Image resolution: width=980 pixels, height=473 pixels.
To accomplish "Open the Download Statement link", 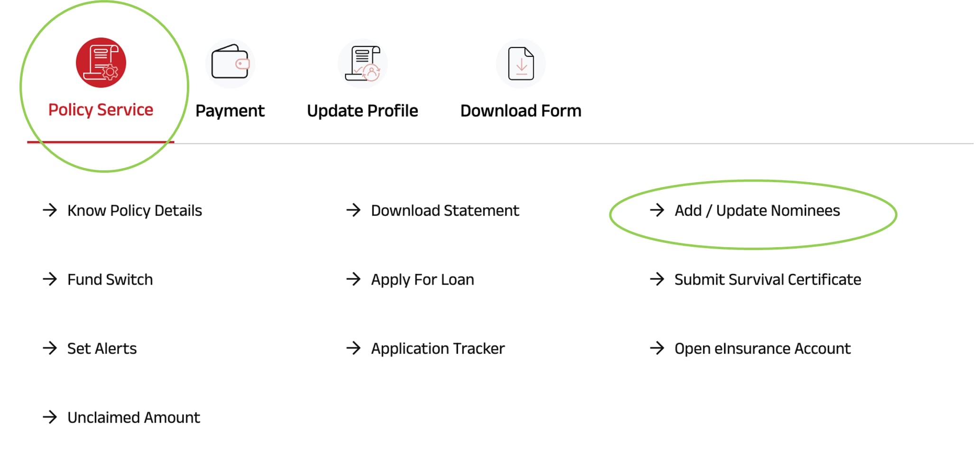I will click(445, 210).
